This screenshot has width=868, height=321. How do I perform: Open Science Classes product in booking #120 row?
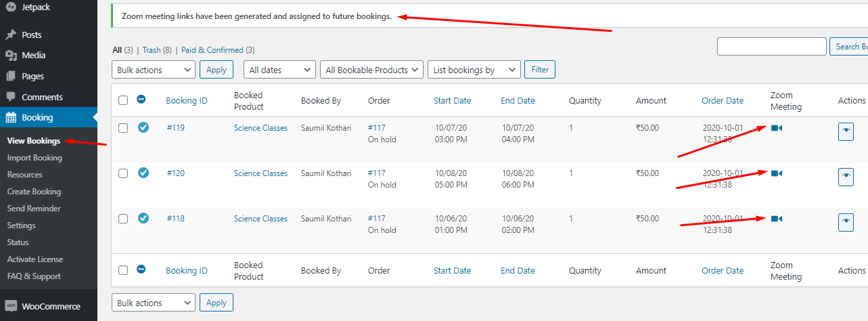tap(260, 173)
